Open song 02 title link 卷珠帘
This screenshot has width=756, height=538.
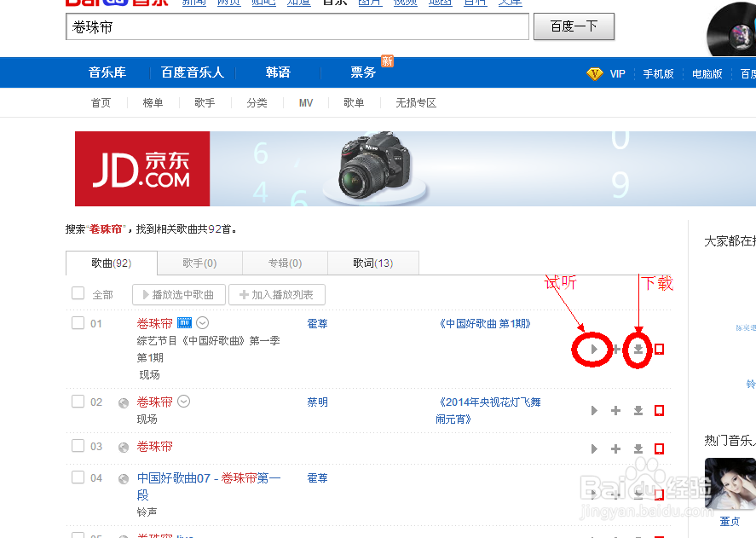pos(155,402)
